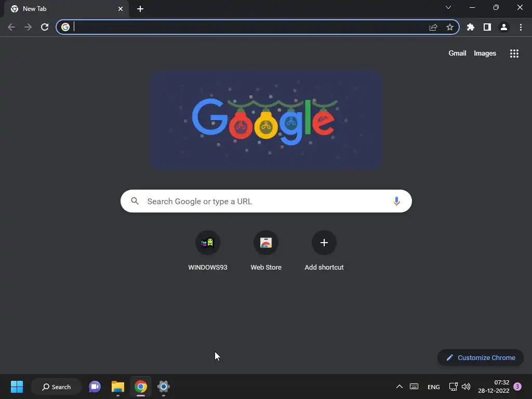
Task: Focus the Search Google or type a URL box
Action: (x=266, y=201)
